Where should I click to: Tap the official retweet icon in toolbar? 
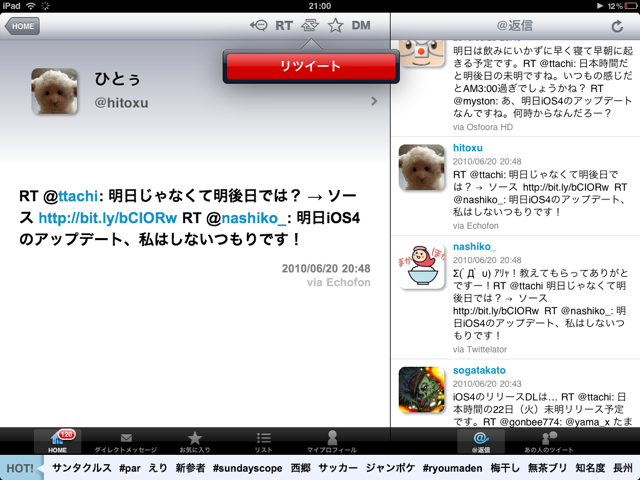pyautogui.click(x=311, y=25)
